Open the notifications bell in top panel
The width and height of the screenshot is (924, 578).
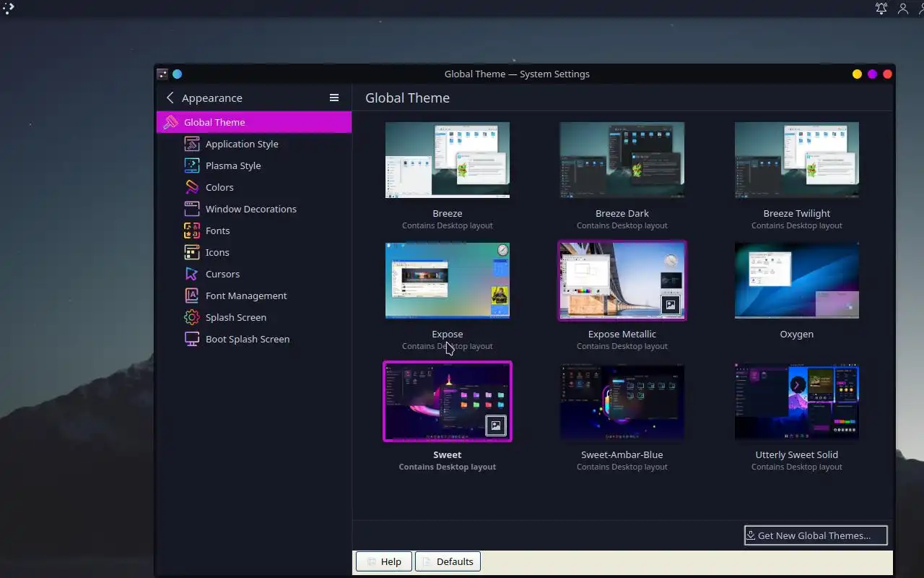pos(881,8)
